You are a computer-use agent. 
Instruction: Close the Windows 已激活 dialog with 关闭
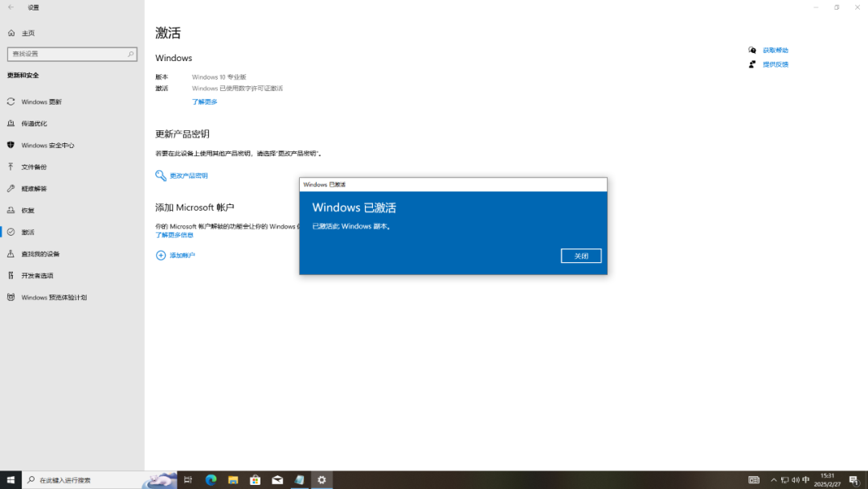[x=581, y=256]
